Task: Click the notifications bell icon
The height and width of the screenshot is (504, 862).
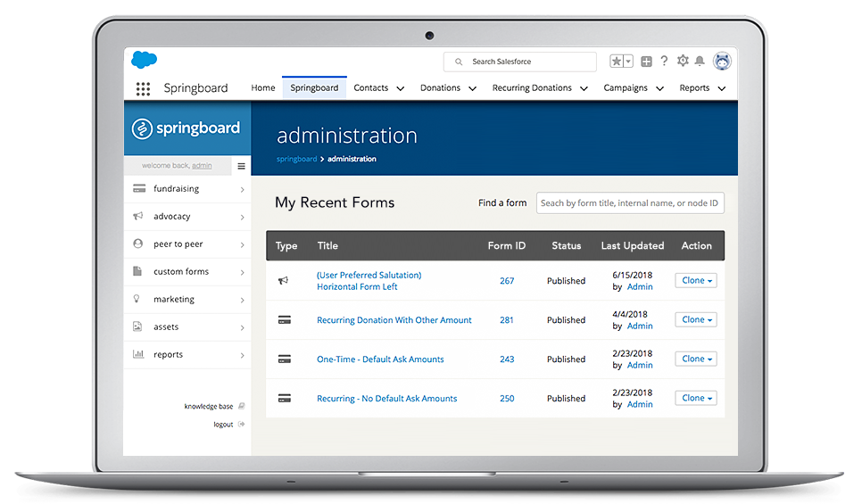Action: coord(700,61)
